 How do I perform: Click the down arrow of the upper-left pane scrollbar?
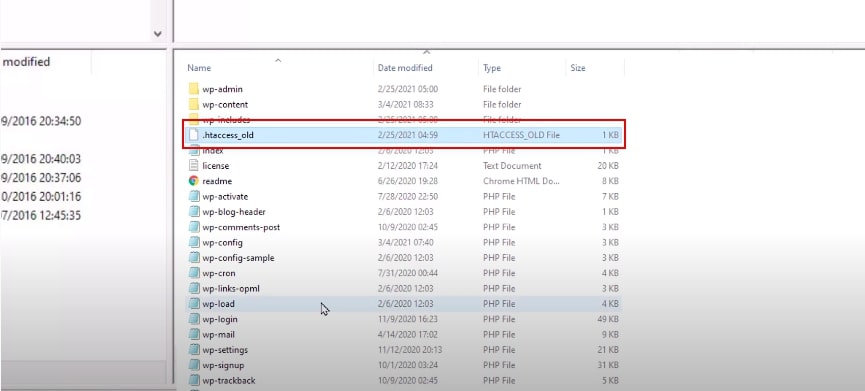(x=158, y=34)
